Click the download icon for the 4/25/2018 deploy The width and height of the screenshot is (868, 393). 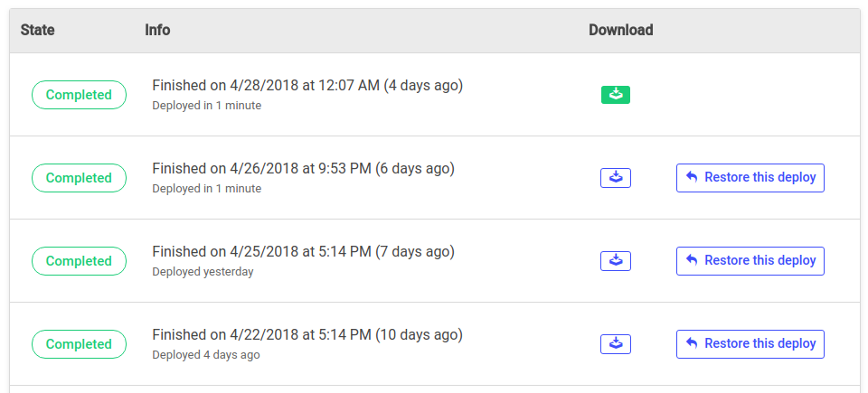pos(616,261)
